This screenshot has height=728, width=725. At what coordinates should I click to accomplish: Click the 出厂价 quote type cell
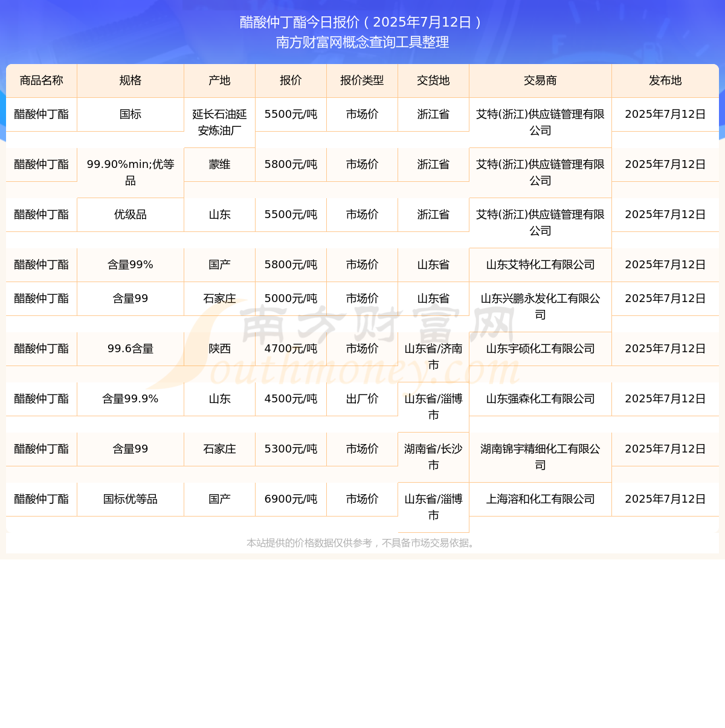point(362,399)
